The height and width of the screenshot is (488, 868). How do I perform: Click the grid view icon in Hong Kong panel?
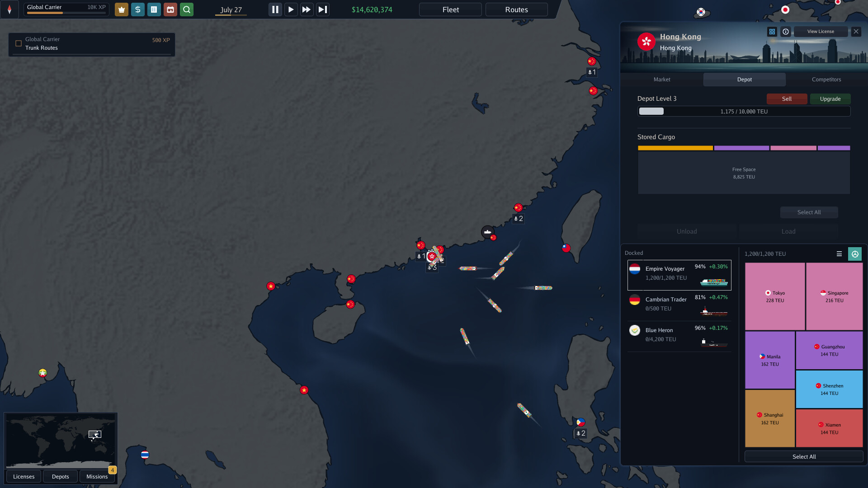pyautogui.click(x=772, y=32)
